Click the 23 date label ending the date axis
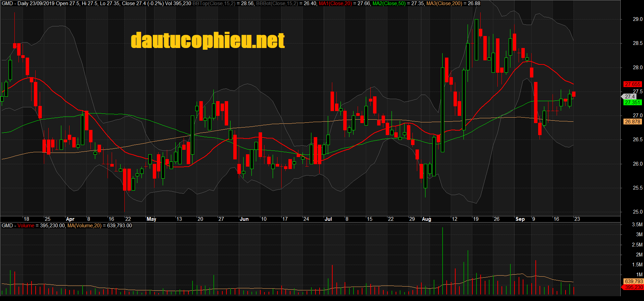Screen dimensions: 644x301 coord(577,219)
